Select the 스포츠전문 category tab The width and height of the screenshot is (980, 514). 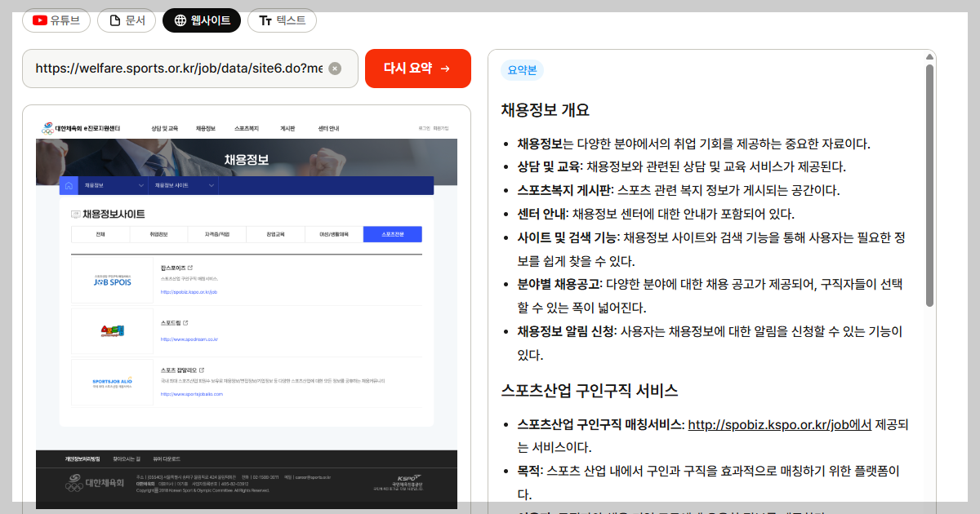click(x=392, y=233)
